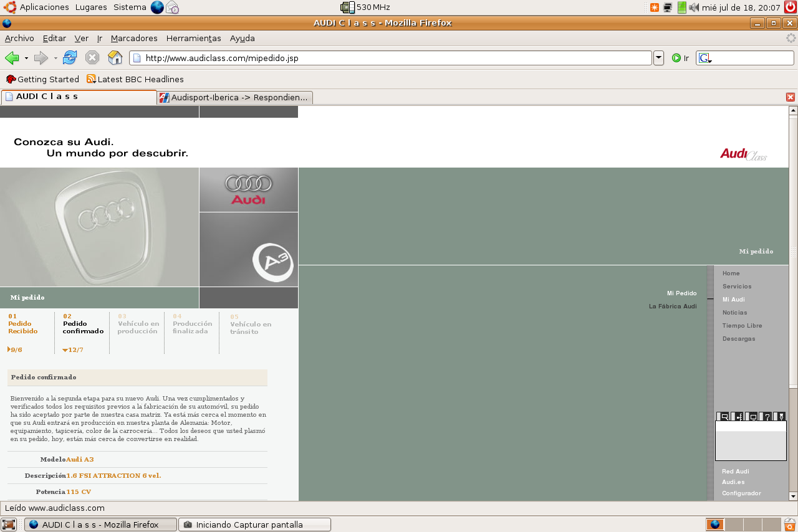
Task: Click the Ir (Go) button
Action: [x=680, y=58]
